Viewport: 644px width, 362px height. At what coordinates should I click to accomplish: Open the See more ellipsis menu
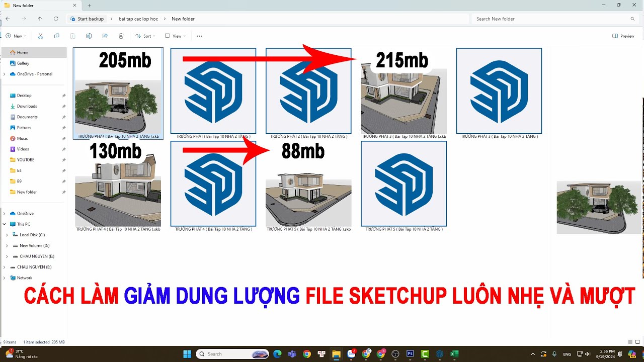click(x=199, y=36)
